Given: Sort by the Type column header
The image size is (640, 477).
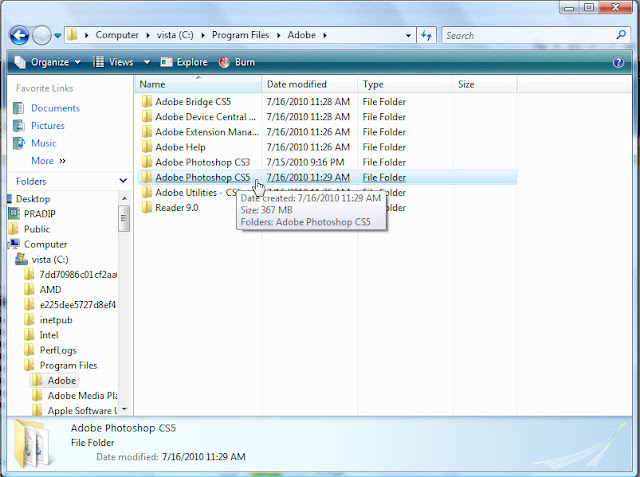Looking at the screenshot, I should 405,84.
